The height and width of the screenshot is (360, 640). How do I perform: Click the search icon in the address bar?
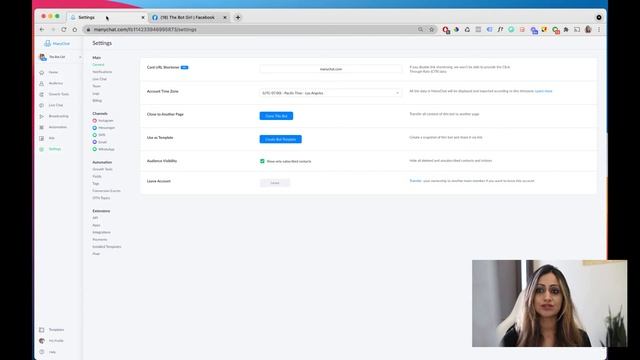tap(420, 29)
